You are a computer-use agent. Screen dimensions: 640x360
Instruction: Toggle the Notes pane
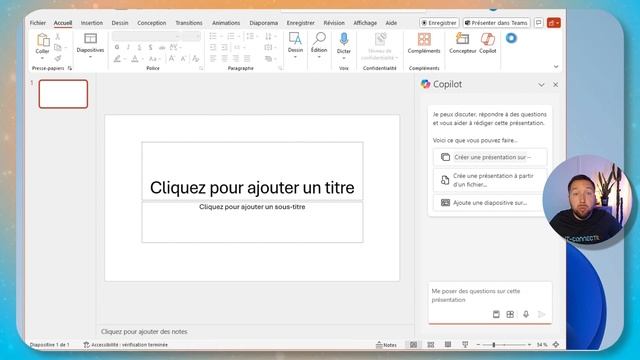point(386,344)
